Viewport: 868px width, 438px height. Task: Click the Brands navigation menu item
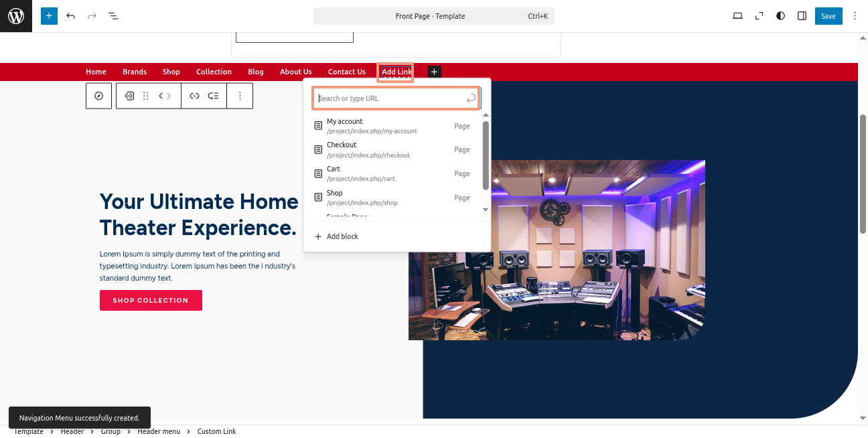[x=135, y=72]
